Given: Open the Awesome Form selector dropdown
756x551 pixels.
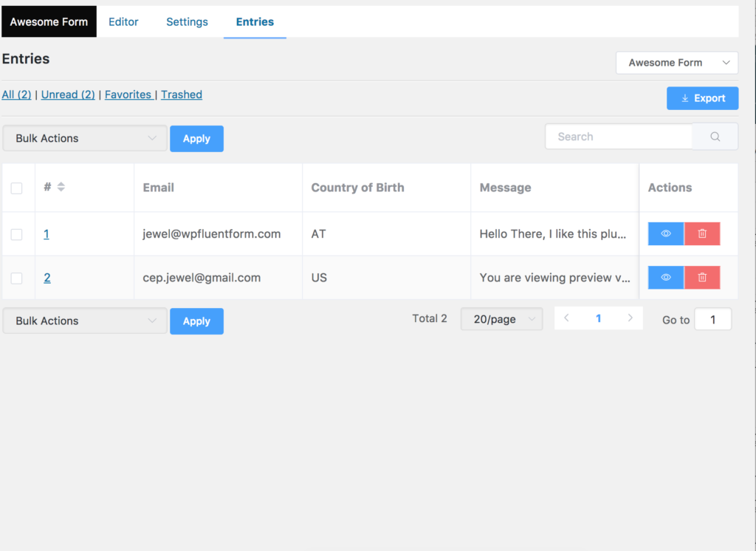Looking at the screenshot, I should point(676,63).
